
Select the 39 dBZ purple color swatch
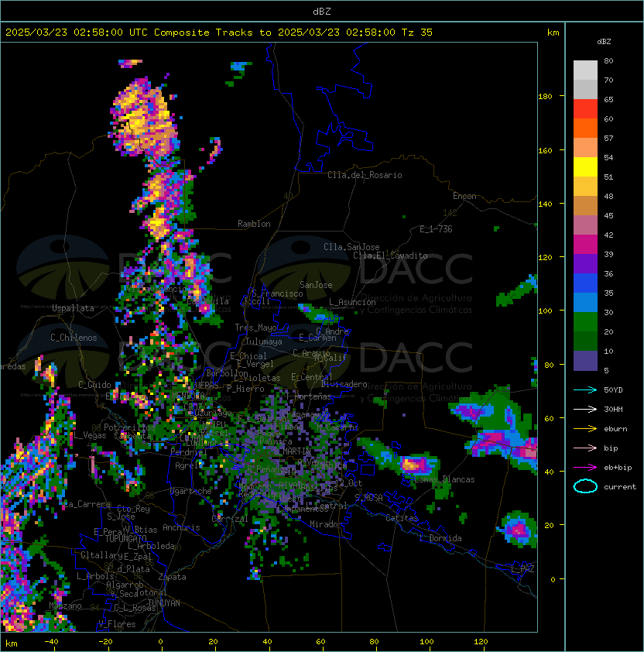585,264
